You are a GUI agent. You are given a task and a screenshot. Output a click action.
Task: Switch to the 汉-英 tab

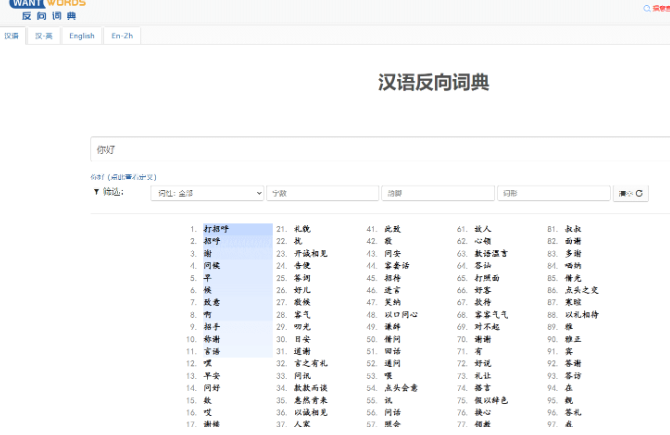click(x=44, y=36)
